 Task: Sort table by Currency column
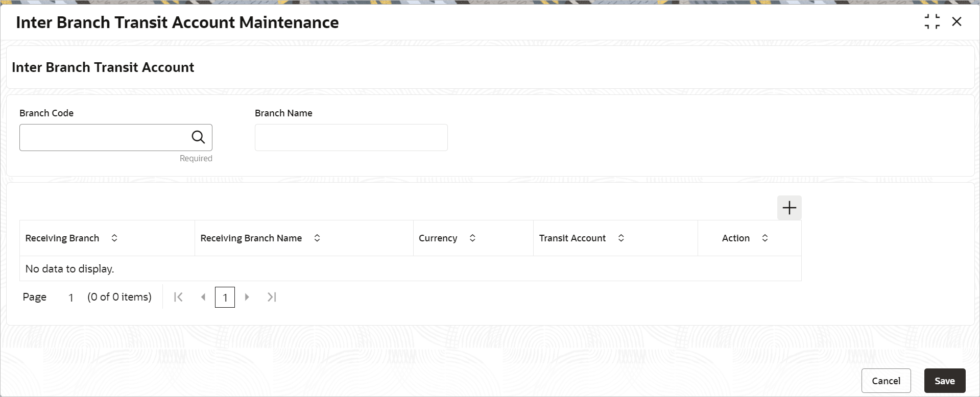click(472, 238)
